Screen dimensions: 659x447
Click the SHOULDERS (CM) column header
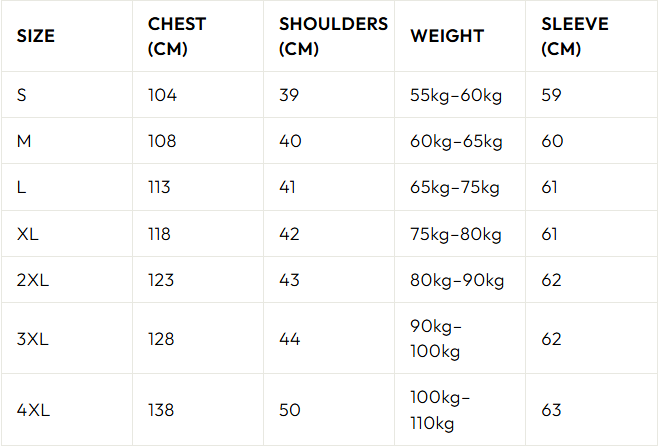pyautogui.click(x=333, y=36)
